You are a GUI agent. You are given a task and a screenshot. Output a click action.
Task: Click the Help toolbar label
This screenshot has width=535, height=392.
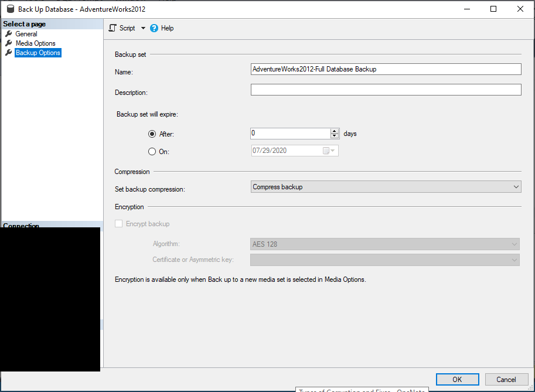(x=167, y=28)
